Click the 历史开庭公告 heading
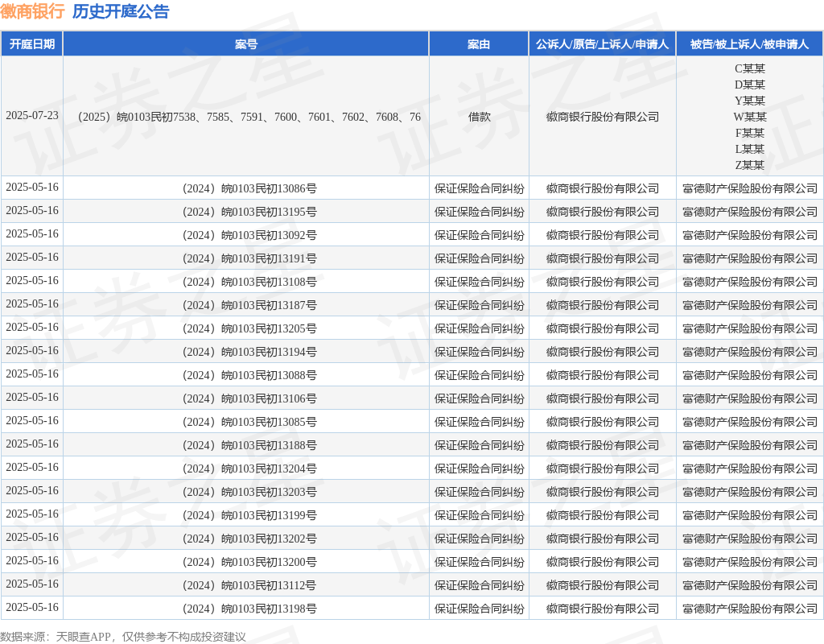824x644 pixels. [121, 11]
